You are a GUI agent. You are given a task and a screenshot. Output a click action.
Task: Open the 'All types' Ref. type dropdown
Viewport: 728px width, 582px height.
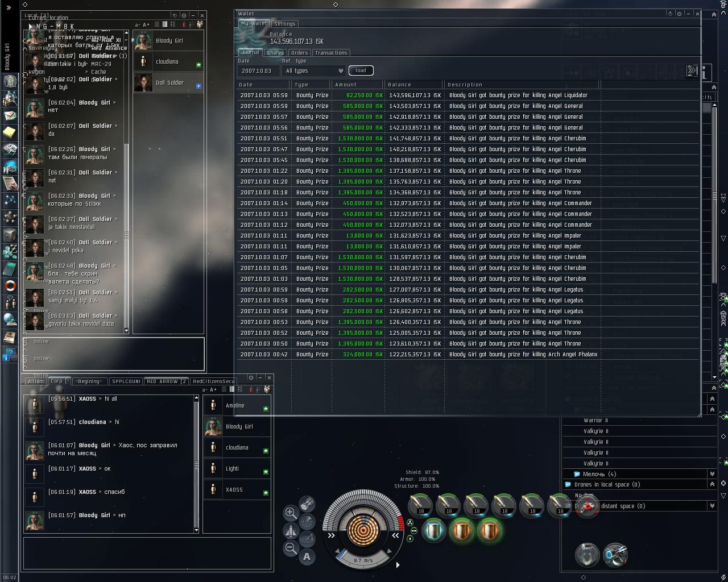[314, 70]
